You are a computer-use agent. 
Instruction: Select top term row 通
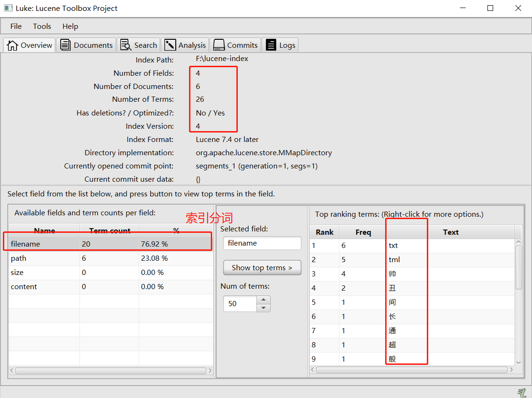(x=412, y=330)
